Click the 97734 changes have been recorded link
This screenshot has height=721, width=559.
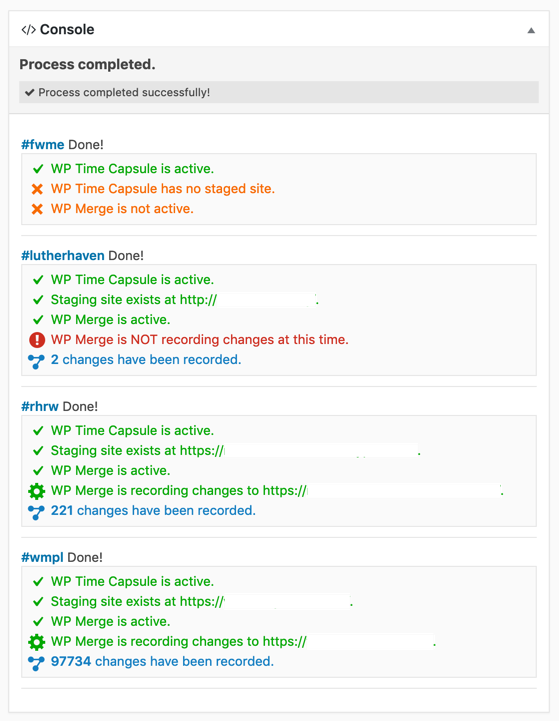pyautogui.click(x=162, y=661)
